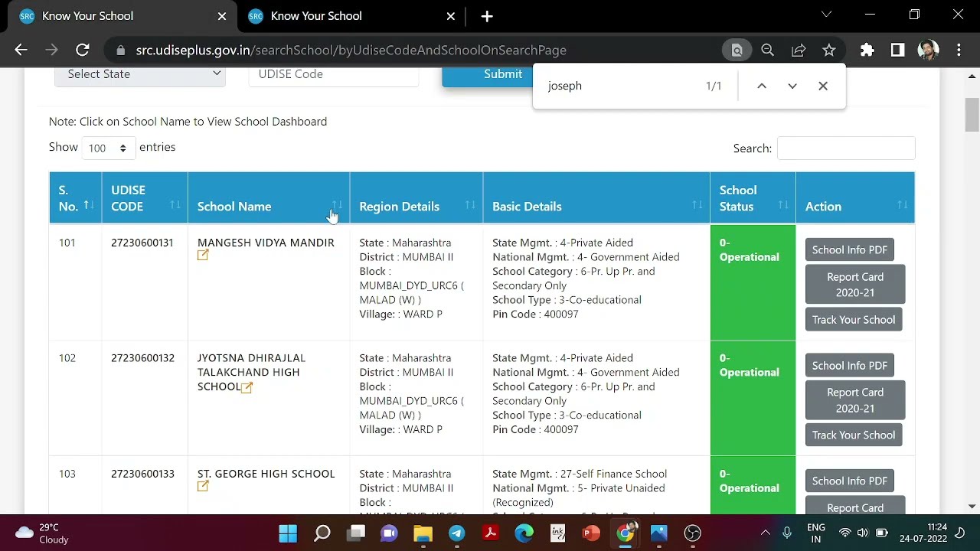Open File Explorer from taskbar
The image size is (980, 551).
[423, 533]
